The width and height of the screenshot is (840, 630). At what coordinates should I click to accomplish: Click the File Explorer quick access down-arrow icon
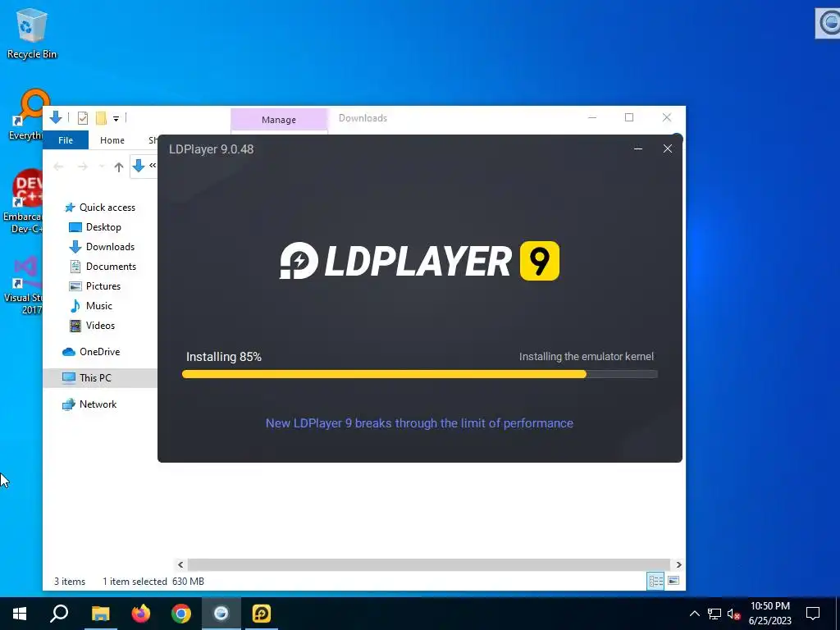coord(56,117)
